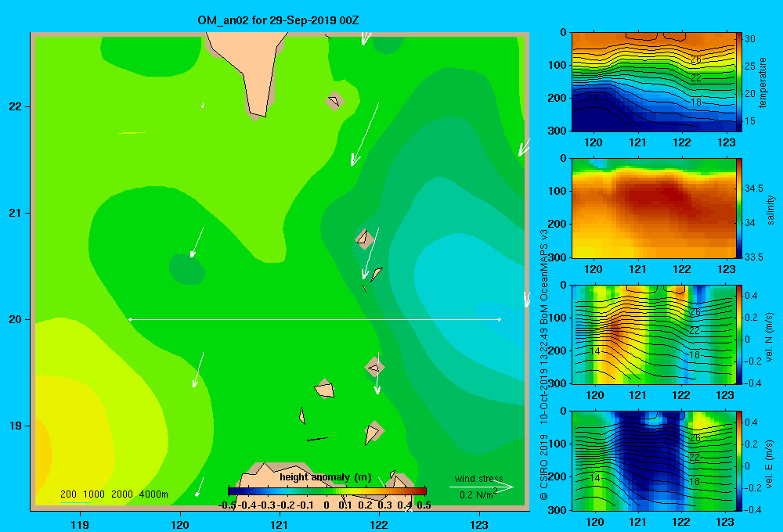Click the west endpoint of the transect line
This screenshot has width=783, height=532.
[x=130, y=319]
